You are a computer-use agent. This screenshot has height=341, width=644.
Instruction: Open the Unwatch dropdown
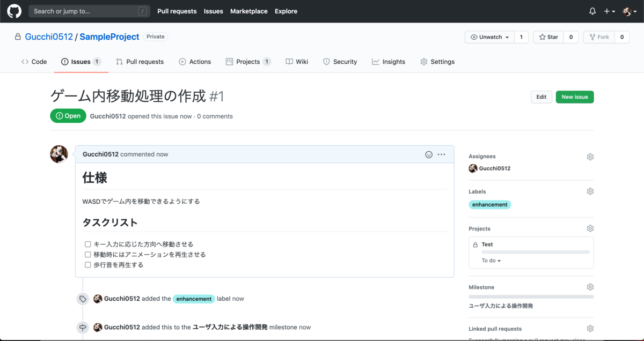pos(487,37)
